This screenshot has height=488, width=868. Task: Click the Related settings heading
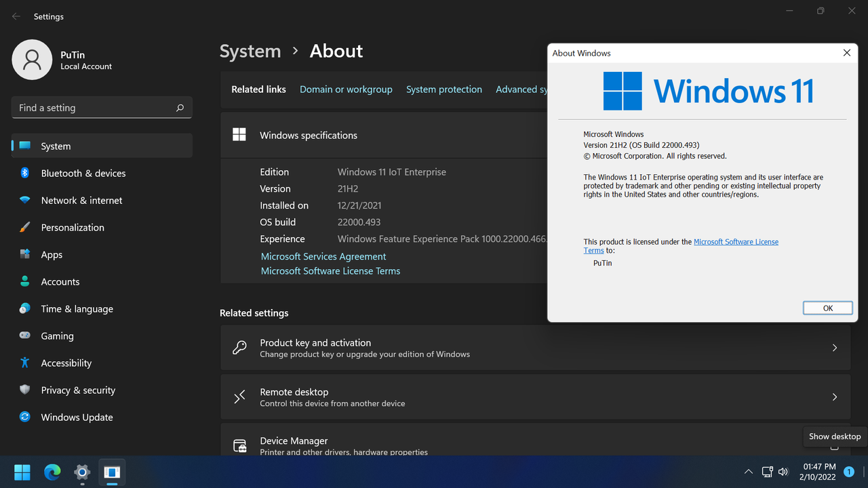[254, 313]
